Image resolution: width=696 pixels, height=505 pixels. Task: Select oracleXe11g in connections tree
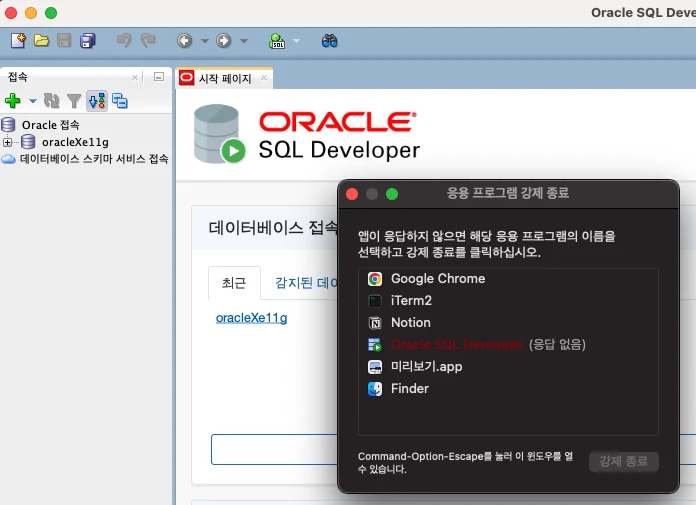(x=75, y=142)
